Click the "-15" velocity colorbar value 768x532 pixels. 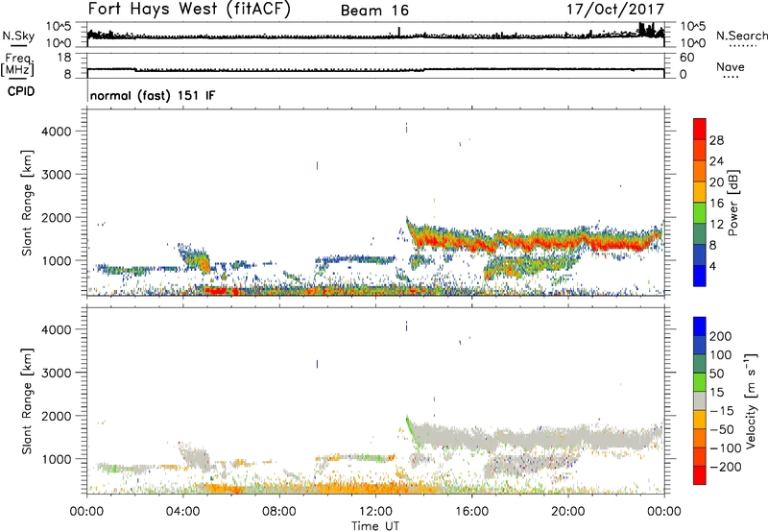tap(722, 411)
